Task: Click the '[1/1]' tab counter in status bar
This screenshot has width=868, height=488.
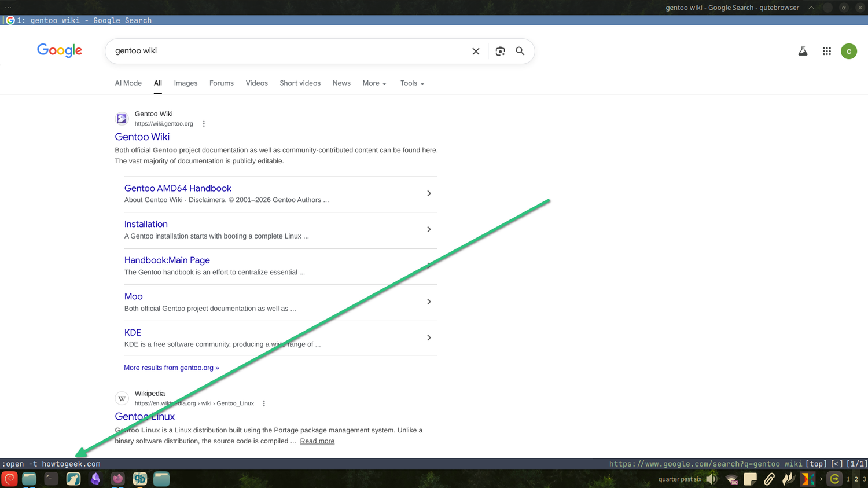Action: [x=857, y=464]
